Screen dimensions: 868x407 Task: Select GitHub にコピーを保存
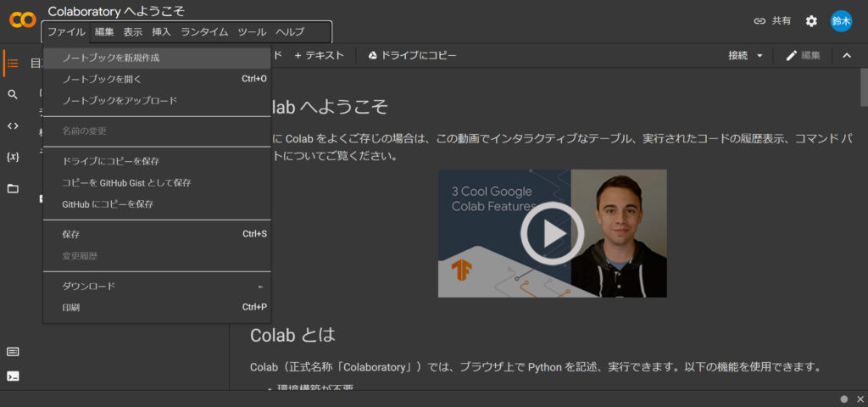(157, 204)
